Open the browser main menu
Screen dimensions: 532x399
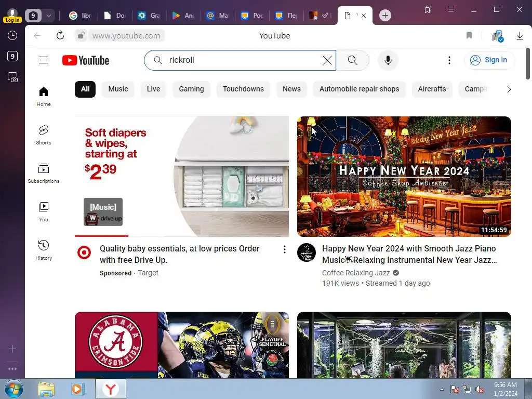[450, 9]
